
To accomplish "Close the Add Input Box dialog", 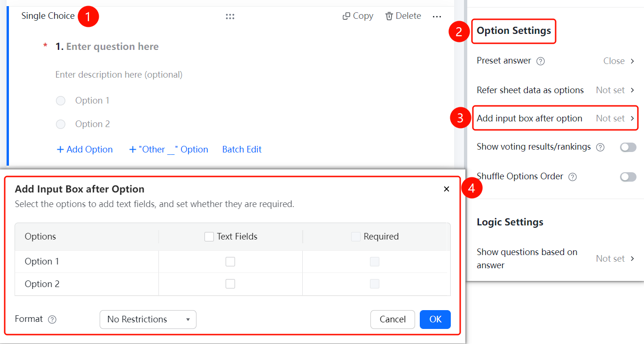I will coord(447,189).
